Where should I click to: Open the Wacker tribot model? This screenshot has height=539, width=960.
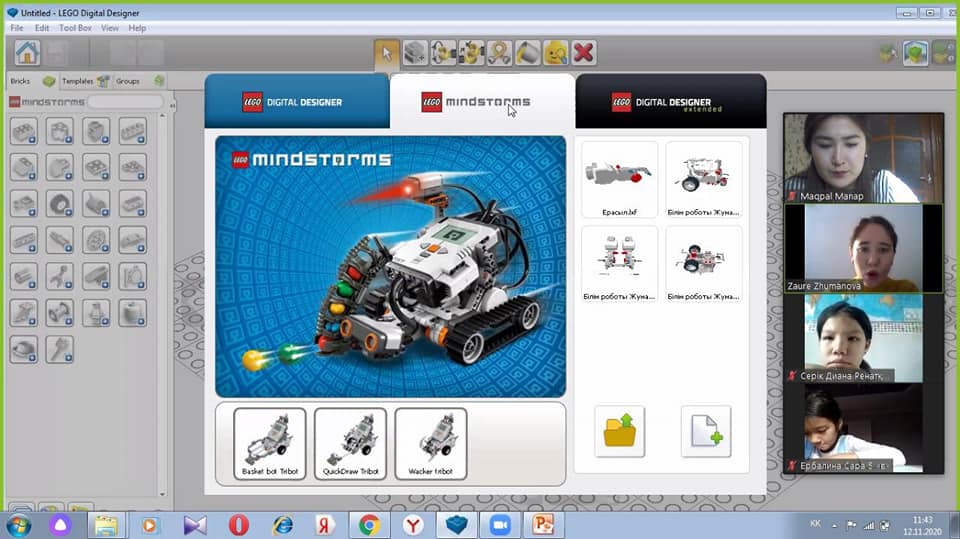(430, 443)
